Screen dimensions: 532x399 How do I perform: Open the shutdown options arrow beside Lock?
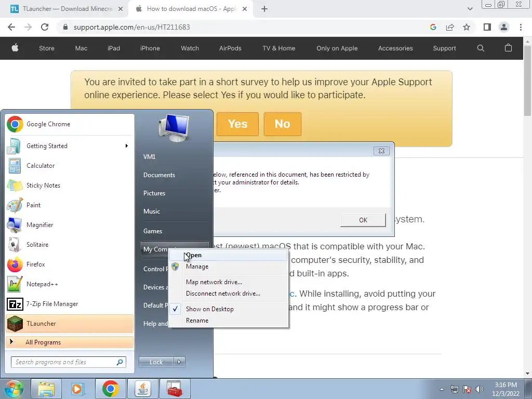pyautogui.click(x=179, y=362)
